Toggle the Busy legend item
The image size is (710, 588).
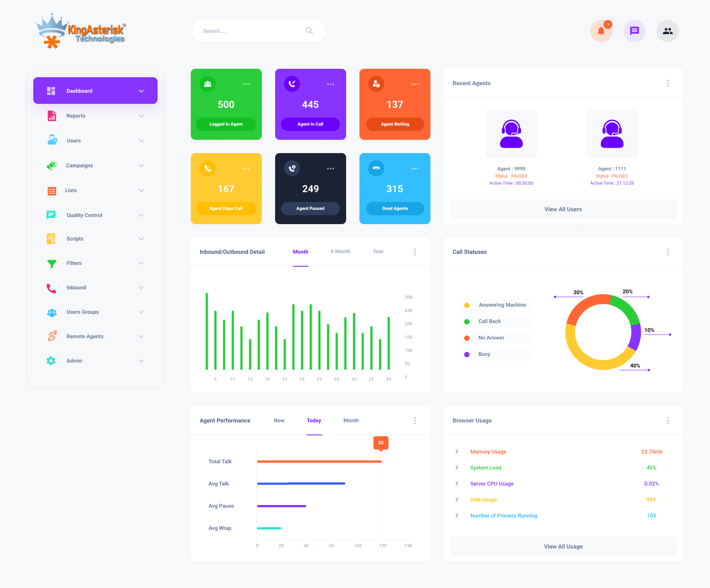(496, 354)
